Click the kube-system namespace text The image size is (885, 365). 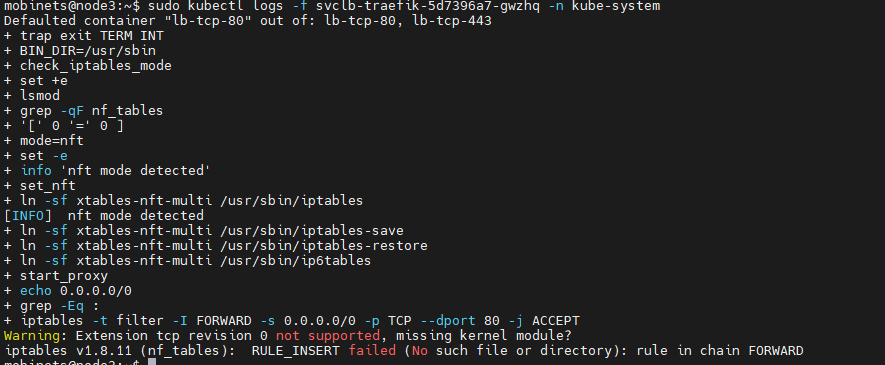620,6
